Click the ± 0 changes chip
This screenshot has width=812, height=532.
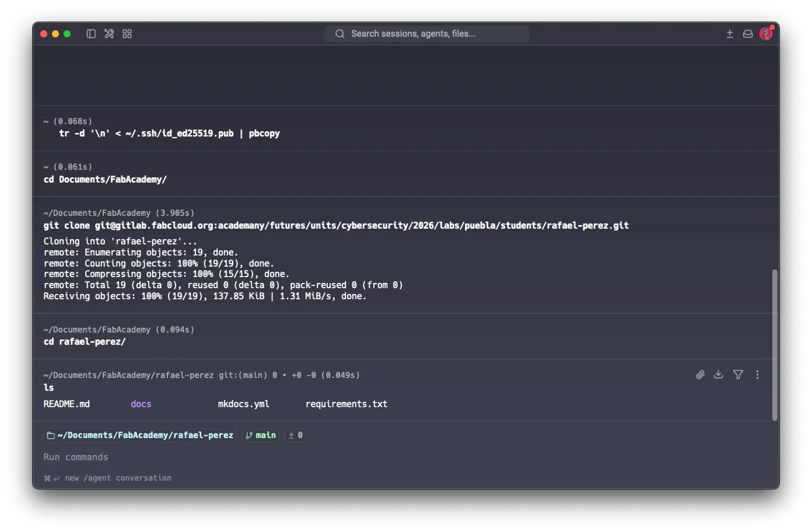point(295,435)
